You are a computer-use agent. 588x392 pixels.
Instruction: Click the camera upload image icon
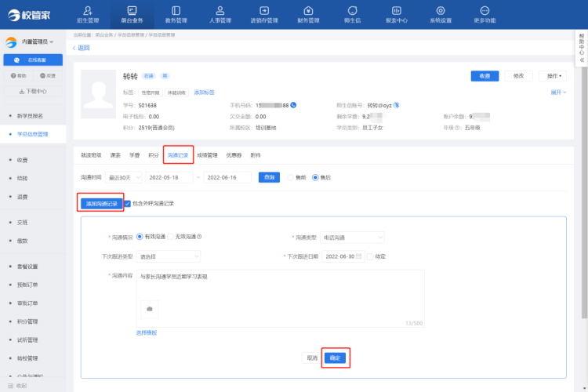coord(150,310)
